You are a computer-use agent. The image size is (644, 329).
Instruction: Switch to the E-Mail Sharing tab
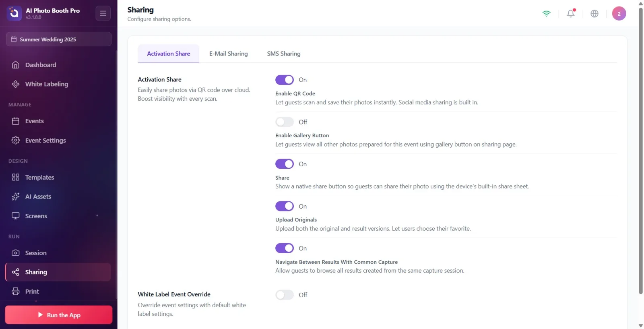coord(229,54)
